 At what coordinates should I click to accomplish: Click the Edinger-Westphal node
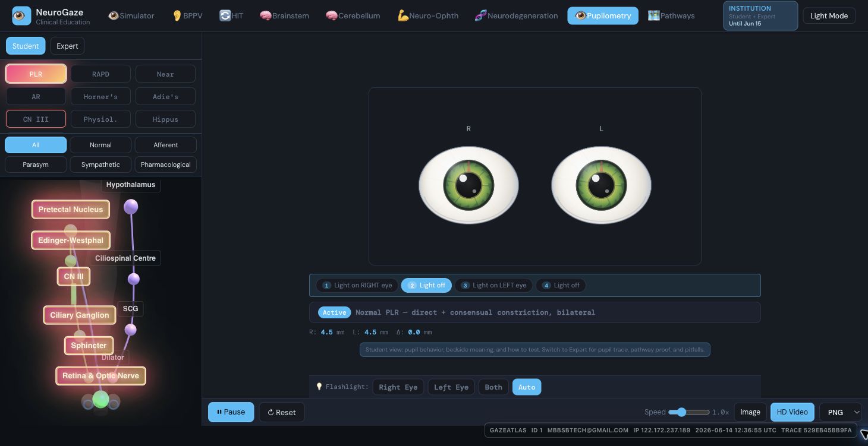[x=71, y=240]
